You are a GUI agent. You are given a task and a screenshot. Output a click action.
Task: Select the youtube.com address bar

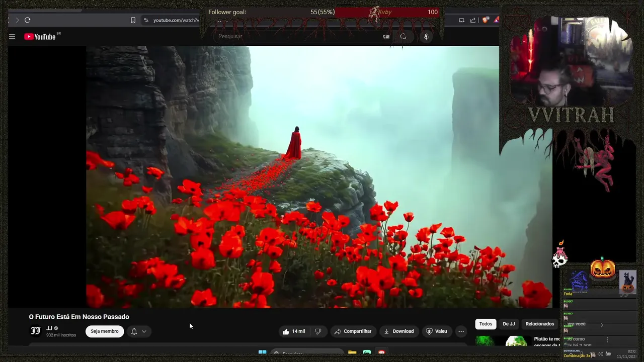(x=176, y=20)
